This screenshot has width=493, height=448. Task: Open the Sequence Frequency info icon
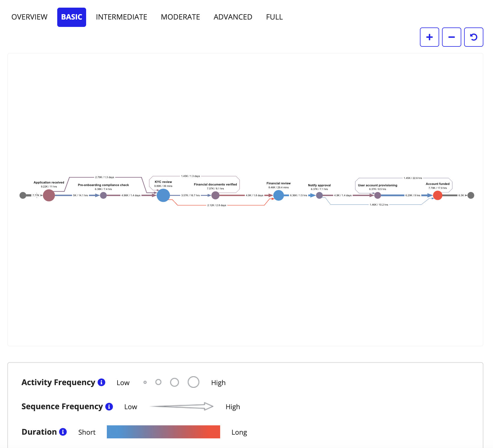click(109, 407)
